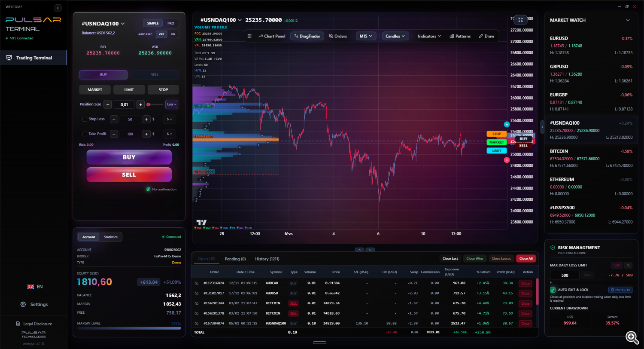644x349 pixels.
Task: Select the Open (10) tab
Action: tap(207, 259)
